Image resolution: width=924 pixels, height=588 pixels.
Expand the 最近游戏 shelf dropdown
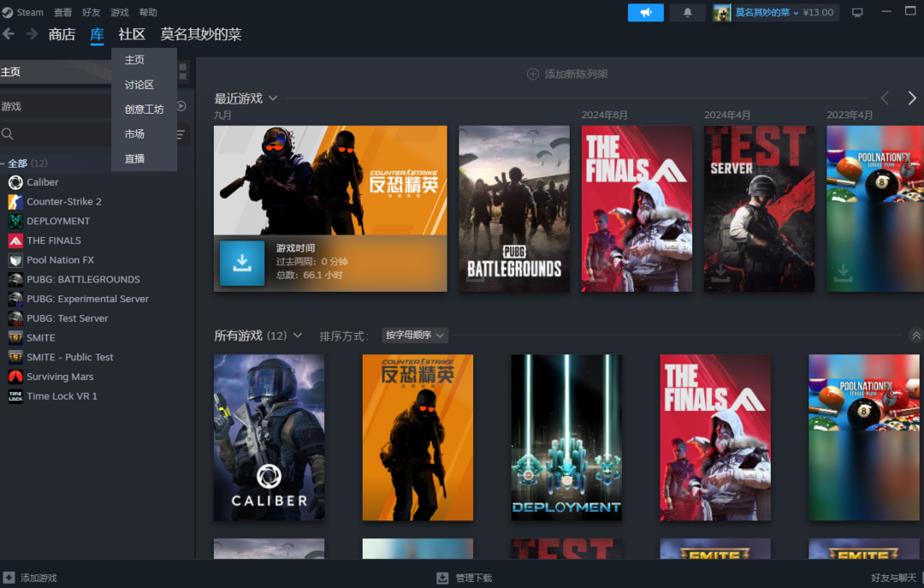pos(273,98)
